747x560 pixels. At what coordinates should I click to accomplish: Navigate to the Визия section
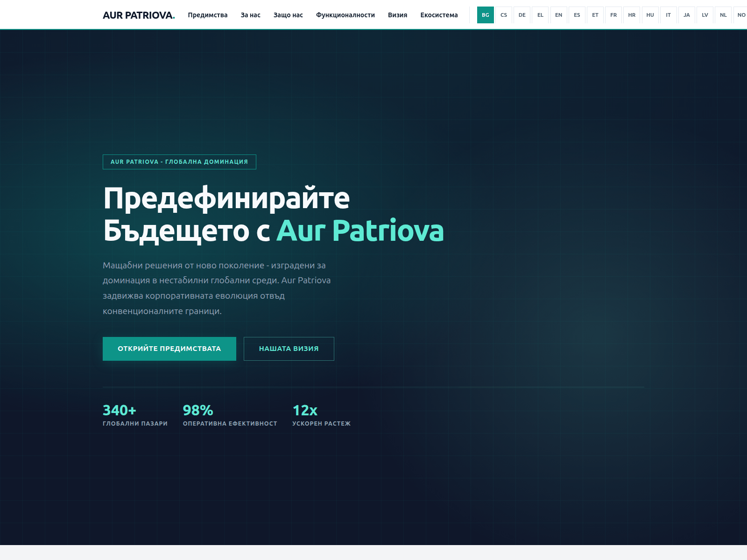pyautogui.click(x=398, y=15)
